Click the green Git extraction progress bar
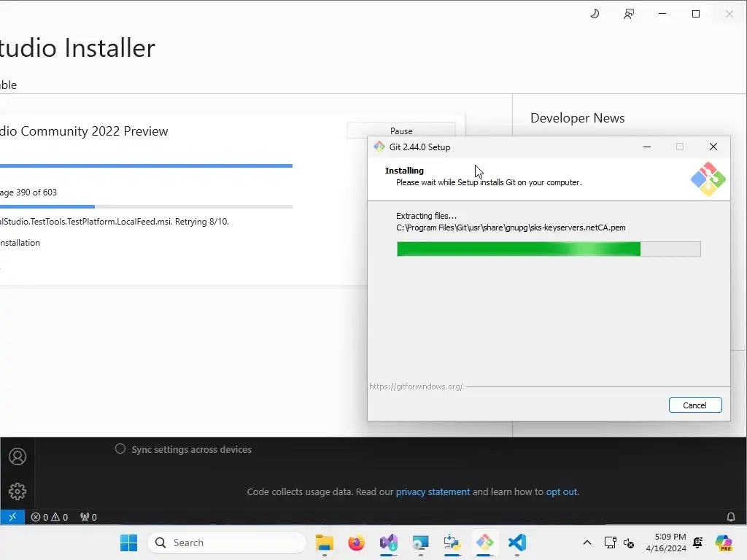Viewport: 747px width, 560px height. (549, 249)
